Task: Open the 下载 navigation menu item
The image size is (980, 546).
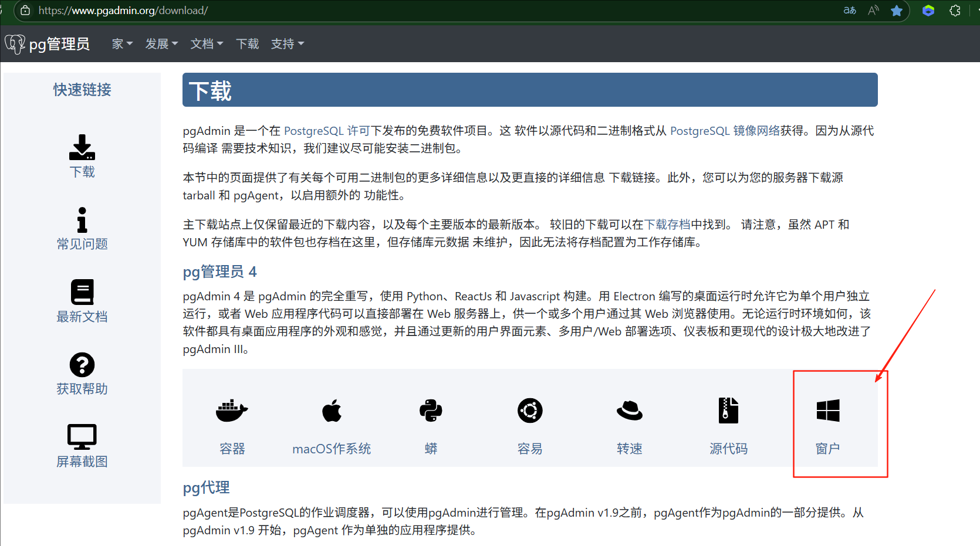Action: coord(247,44)
